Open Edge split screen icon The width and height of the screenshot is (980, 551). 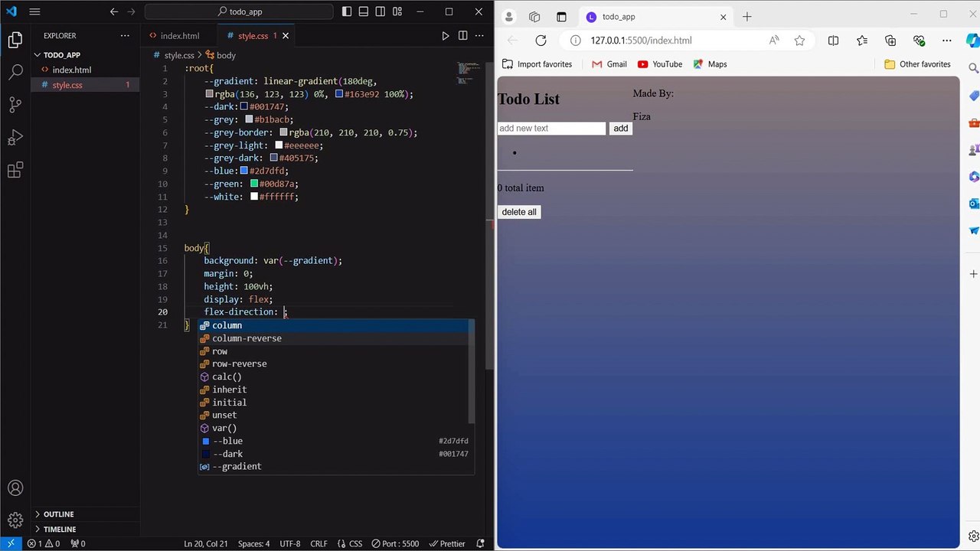833,41
